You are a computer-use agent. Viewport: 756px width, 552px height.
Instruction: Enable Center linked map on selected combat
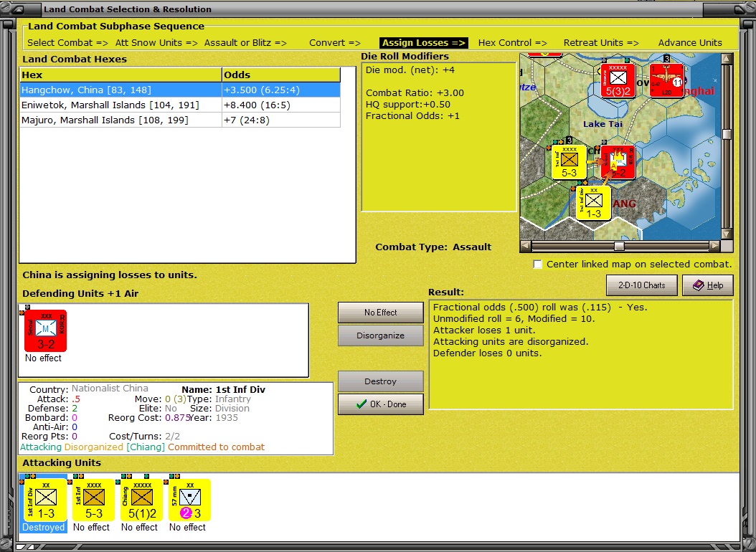(537, 264)
